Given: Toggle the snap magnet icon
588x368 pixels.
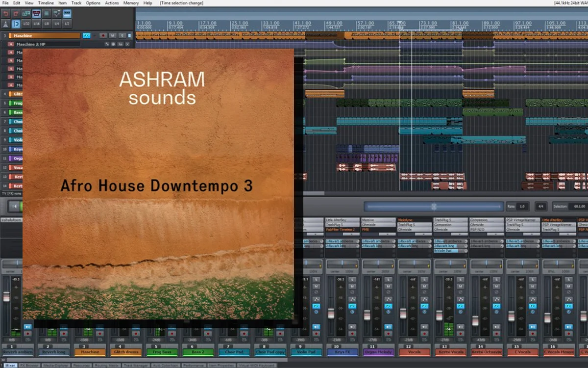Looking at the screenshot, I should [16, 24].
